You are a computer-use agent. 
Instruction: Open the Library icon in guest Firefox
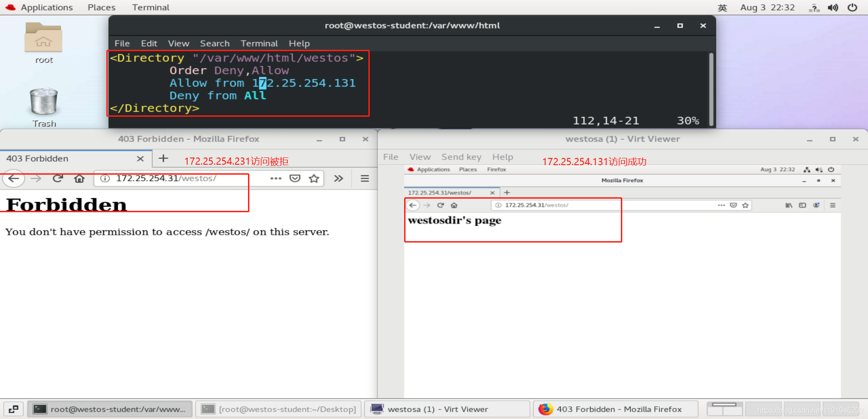[x=789, y=205]
